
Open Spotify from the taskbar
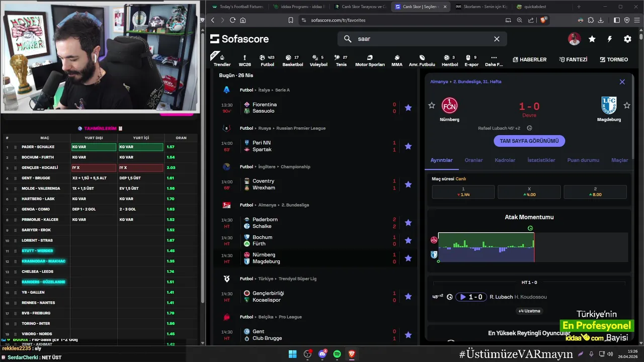pos(337,354)
